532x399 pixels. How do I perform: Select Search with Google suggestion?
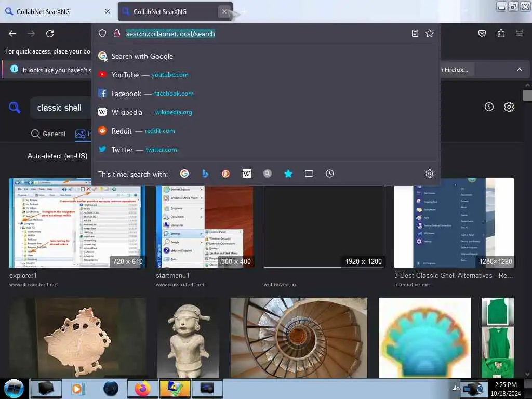tap(266, 56)
